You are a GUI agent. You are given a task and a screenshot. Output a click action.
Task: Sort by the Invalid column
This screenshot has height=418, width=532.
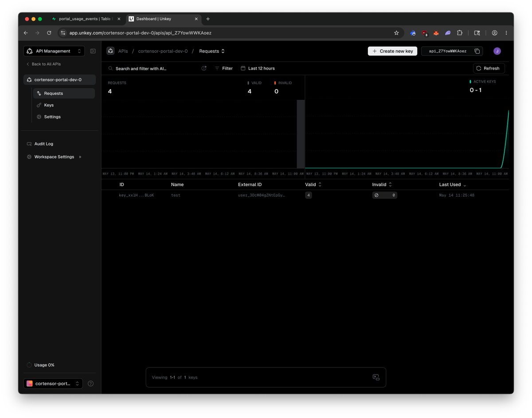click(x=382, y=185)
